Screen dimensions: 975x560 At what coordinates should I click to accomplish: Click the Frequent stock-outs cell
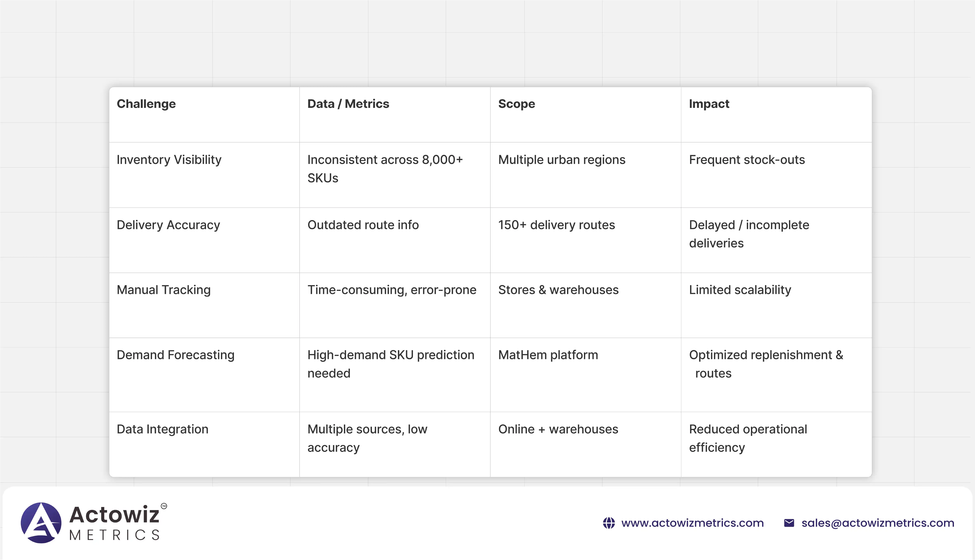(746, 160)
